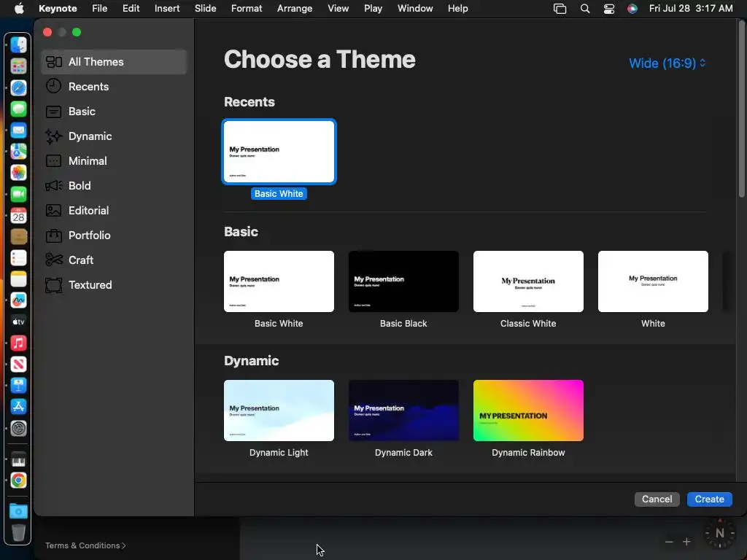
Task: Select the Dynamic Dark theme
Action: [x=403, y=411]
